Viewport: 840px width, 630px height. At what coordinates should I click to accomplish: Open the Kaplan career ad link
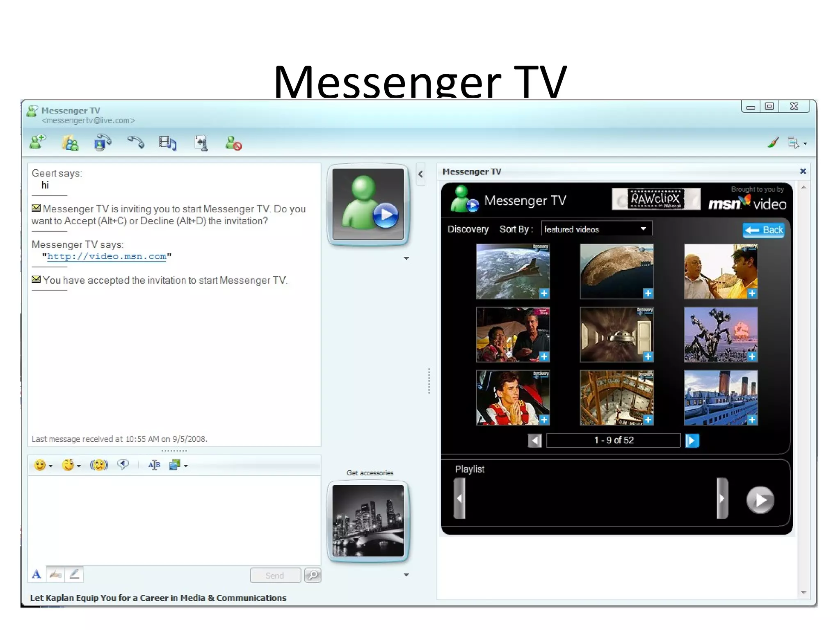(x=158, y=598)
